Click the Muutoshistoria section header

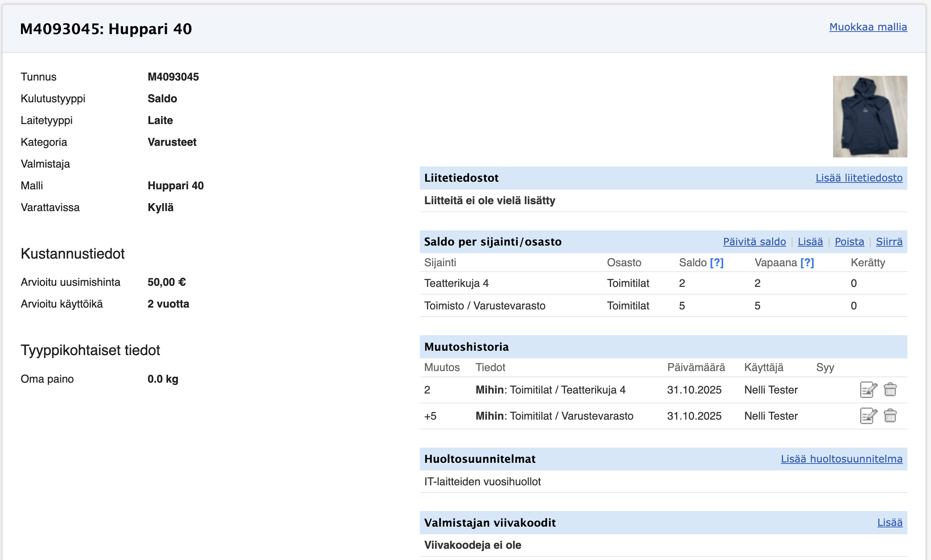[466, 347]
